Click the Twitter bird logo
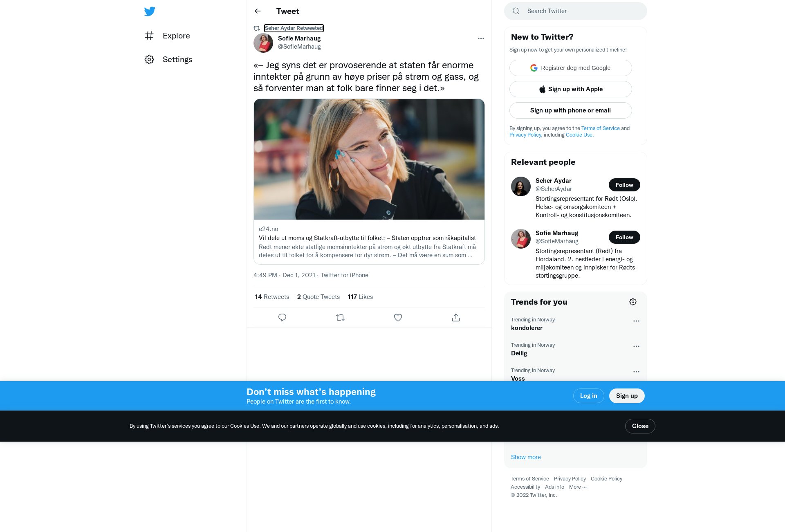785x532 pixels. click(150, 11)
